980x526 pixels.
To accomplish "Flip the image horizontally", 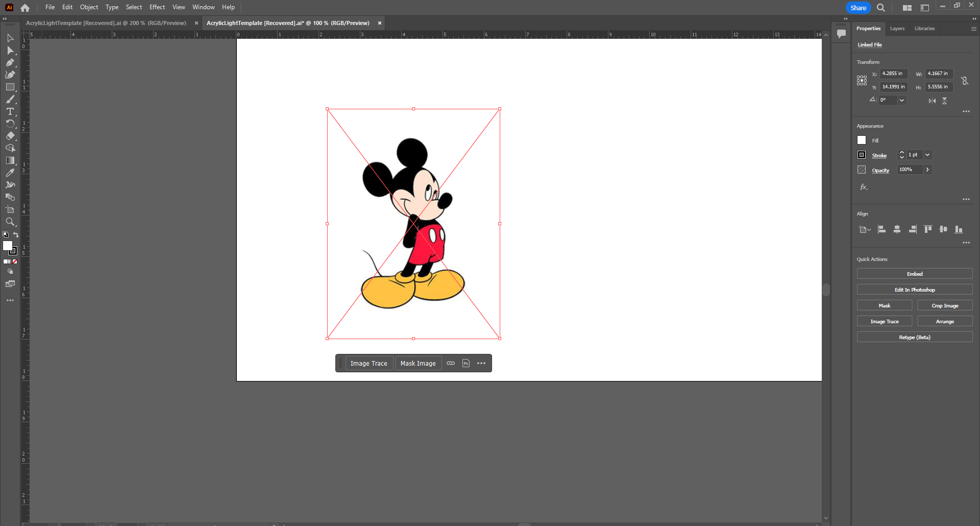I will [x=932, y=101].
